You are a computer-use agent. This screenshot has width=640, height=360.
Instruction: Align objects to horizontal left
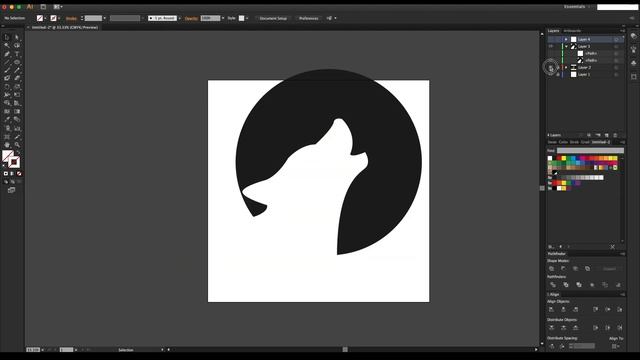551,309
